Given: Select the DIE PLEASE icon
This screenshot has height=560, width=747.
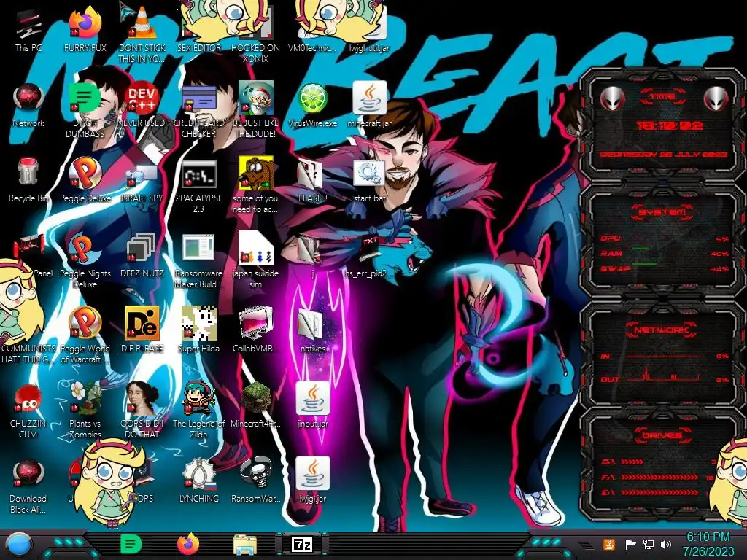Looking at the screenshot, I should [142, 331].
